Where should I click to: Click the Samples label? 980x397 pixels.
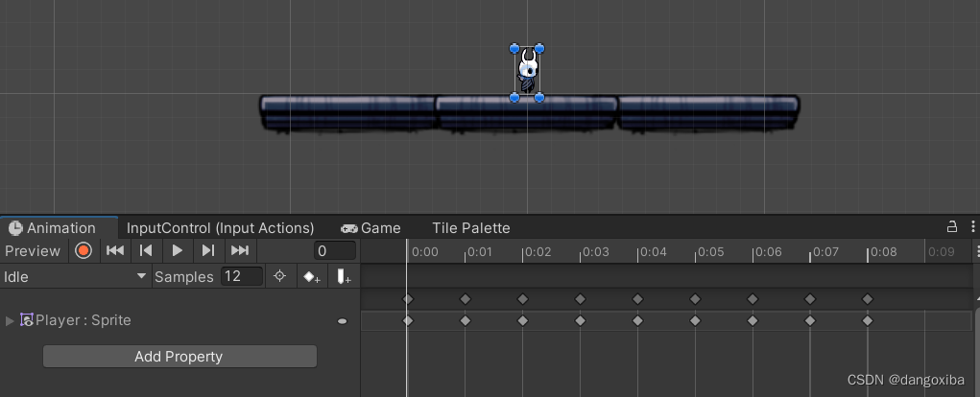(183, 276)
